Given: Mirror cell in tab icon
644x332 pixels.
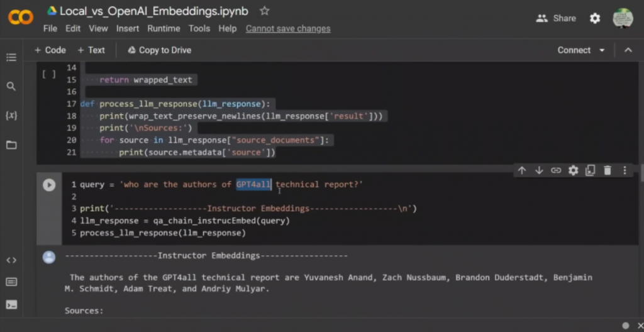Looking at the screenshot, I should [x=590, y=170].
